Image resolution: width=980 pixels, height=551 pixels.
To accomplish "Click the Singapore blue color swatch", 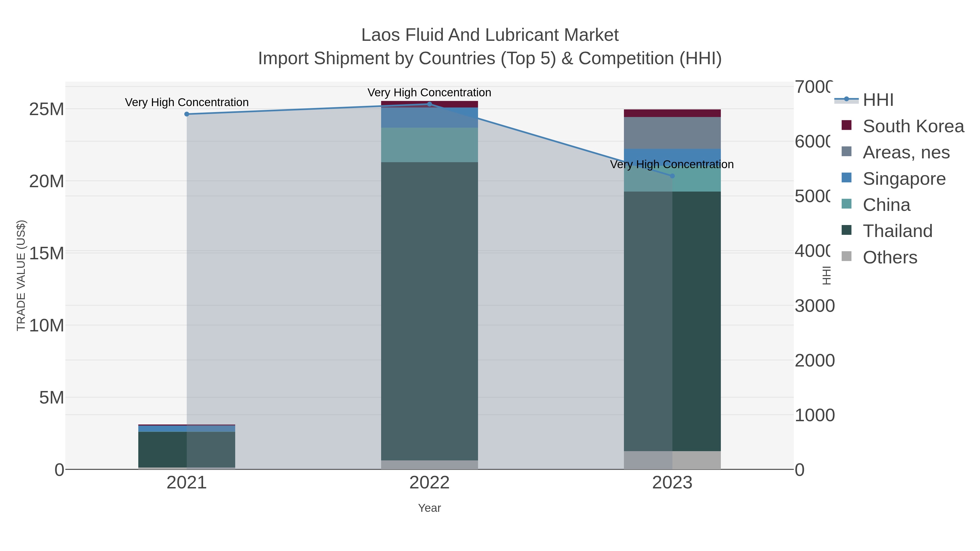I will click(846, 178).
